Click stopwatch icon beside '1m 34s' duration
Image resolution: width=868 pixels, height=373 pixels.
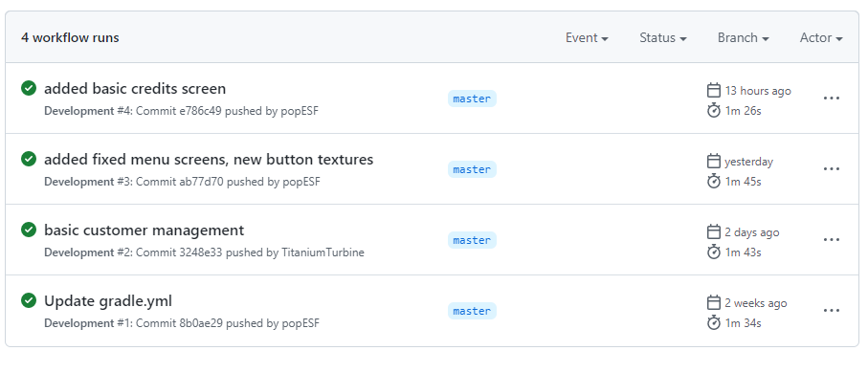[x=714, y=322]
